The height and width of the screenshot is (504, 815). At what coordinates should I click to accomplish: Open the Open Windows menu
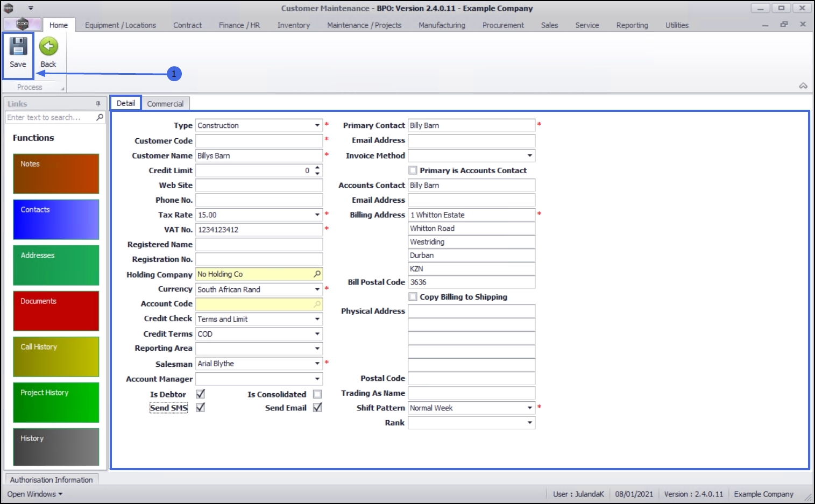click(x=35, y=494)
